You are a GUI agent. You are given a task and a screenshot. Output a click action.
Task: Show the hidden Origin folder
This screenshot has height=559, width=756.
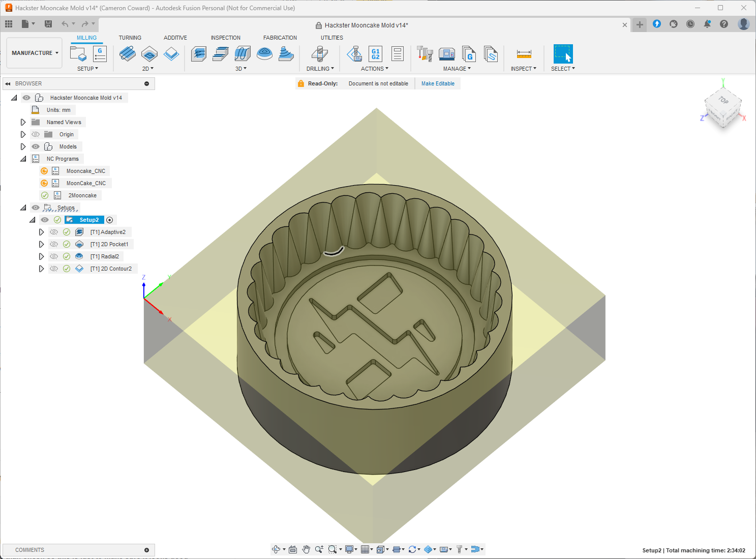click(x=36, y=134)
